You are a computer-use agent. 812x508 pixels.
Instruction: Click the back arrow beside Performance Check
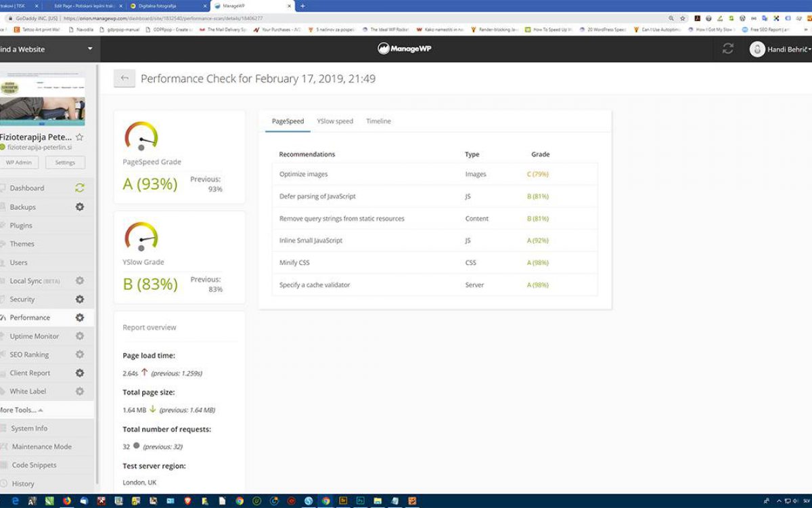click(125, 79)
